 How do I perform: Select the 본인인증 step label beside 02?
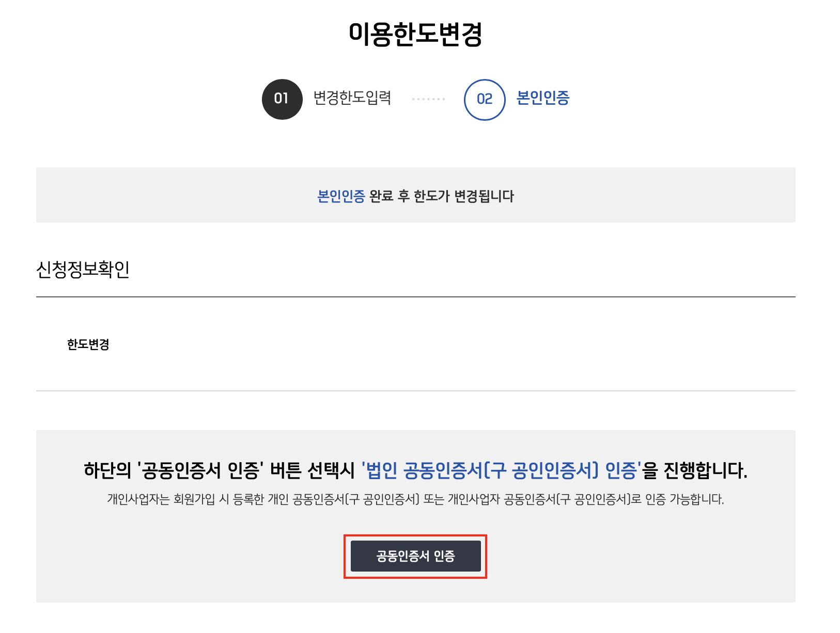click(542, 98)
